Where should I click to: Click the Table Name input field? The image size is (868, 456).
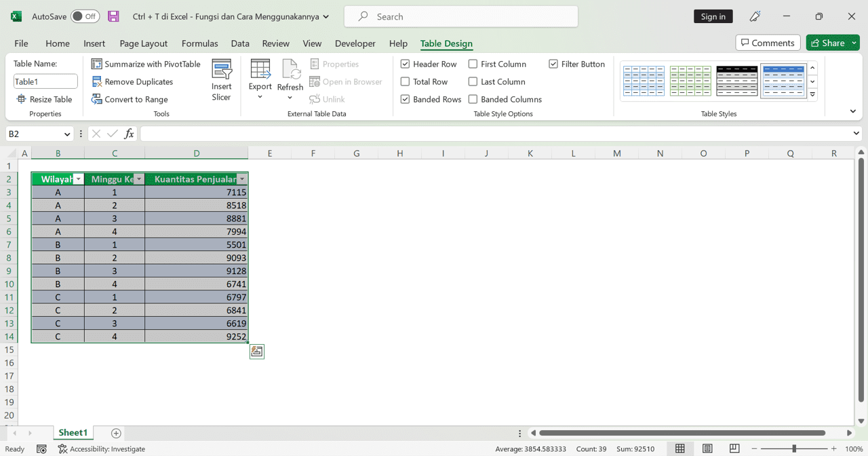[x=45, y=81]
